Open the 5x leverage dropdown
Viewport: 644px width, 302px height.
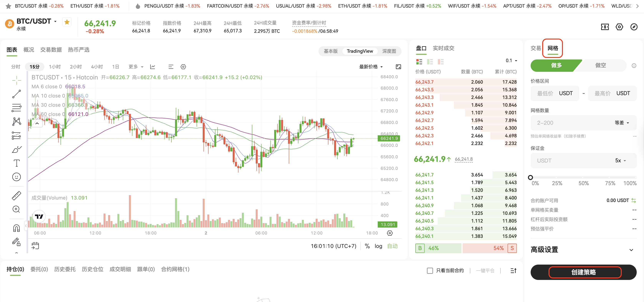coord(620,160)
